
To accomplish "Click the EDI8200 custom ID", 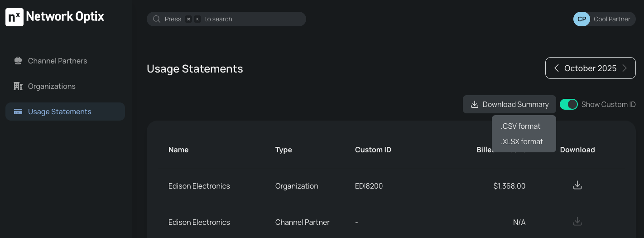I will point(369,186).
